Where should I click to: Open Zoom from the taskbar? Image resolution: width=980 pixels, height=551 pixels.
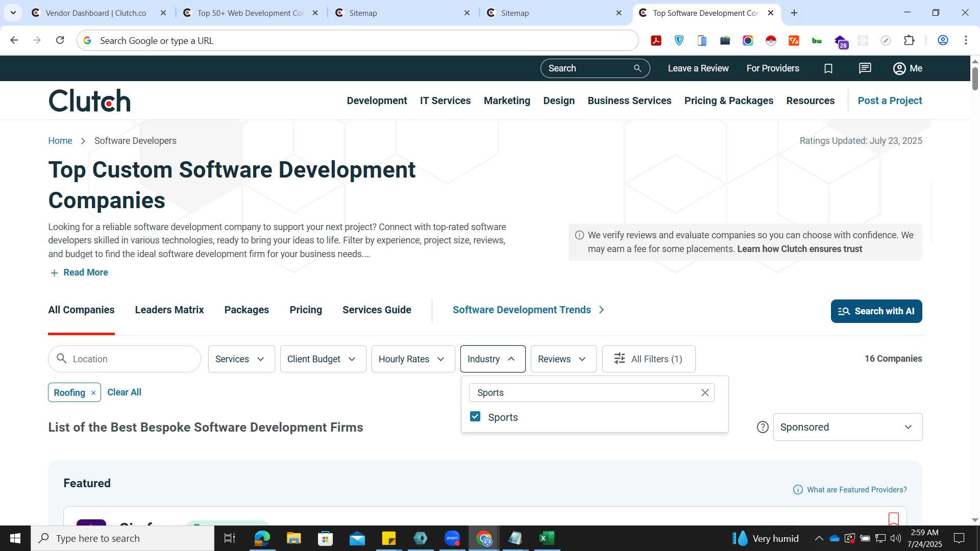[452, 538]
